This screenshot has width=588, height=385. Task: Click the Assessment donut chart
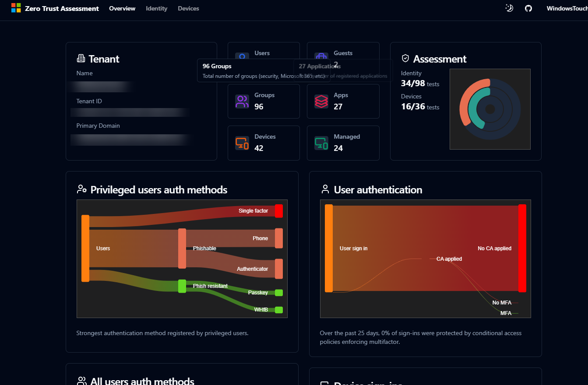(490, 109)
